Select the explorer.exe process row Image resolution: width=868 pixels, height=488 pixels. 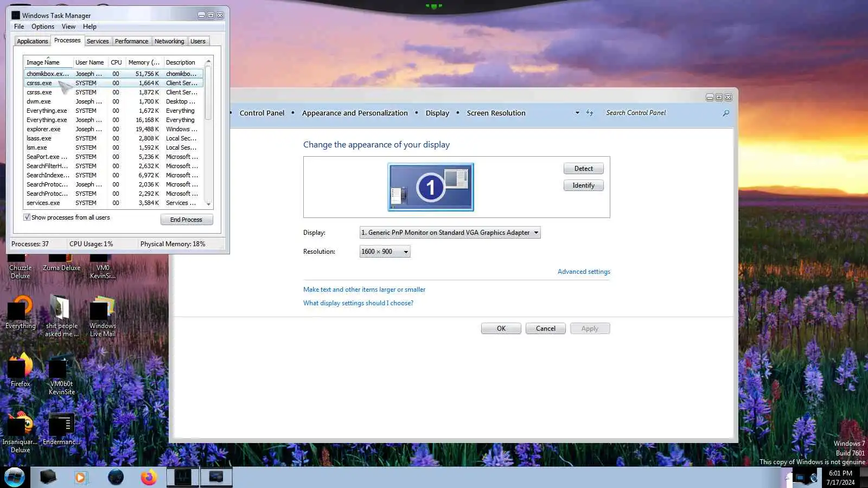[113, 129]
